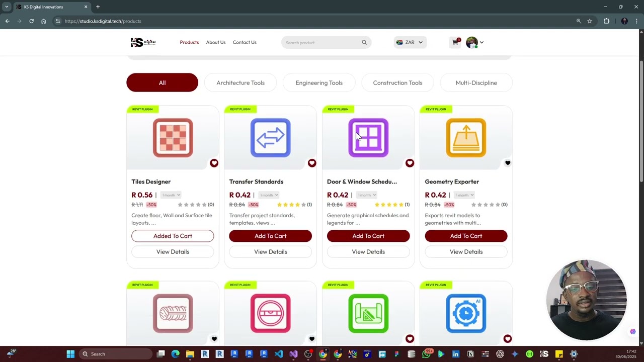Toggle the favorite heart on Door & Window Schedule
The image size is (644, 362).
point(410,163)
